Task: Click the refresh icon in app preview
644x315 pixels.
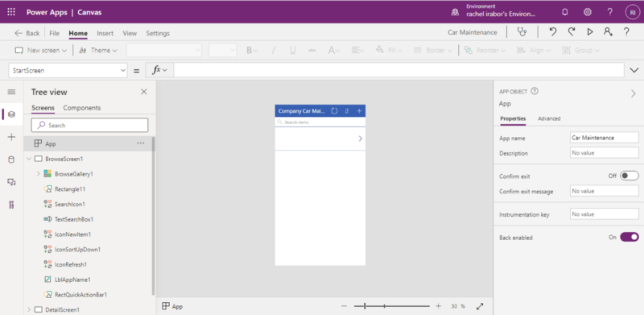Action: 334,110
